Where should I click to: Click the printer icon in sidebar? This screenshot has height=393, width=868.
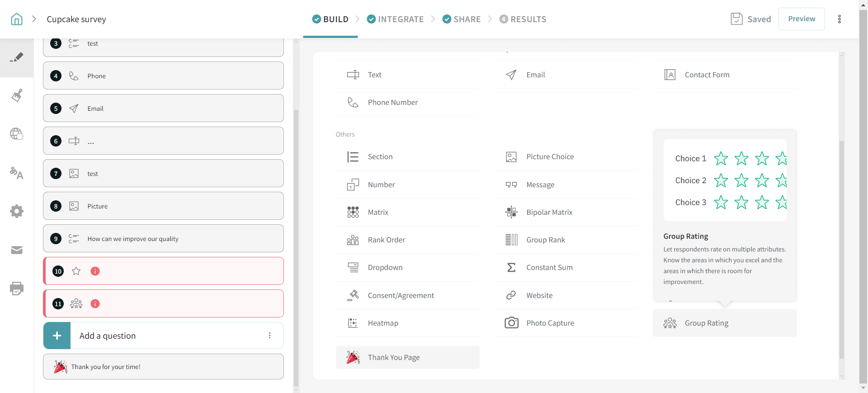[17, 289]
